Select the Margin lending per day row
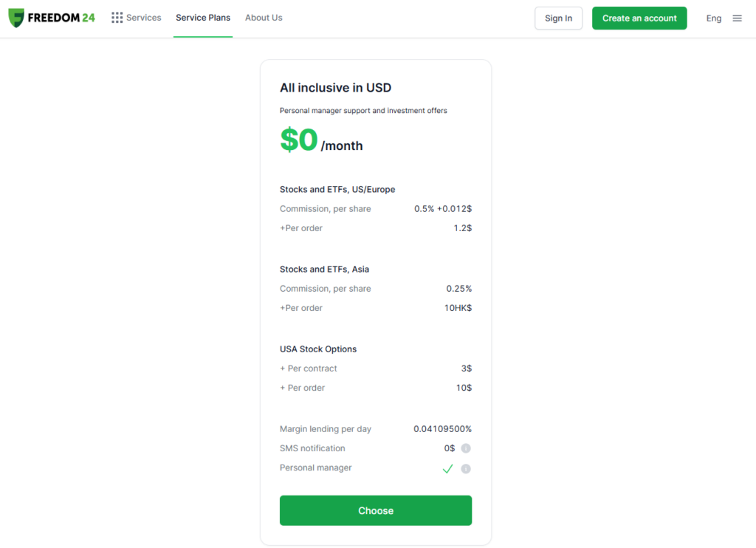 [369, 428]
